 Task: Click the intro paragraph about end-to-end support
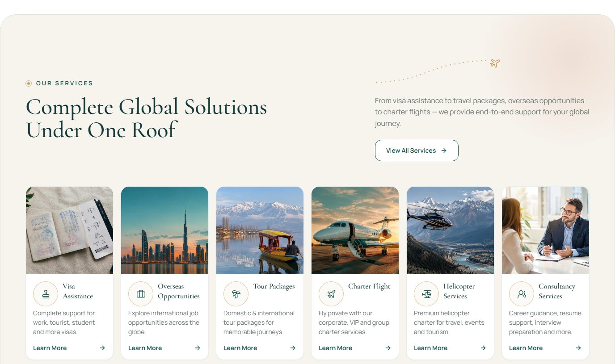click(x=482, y=112)
